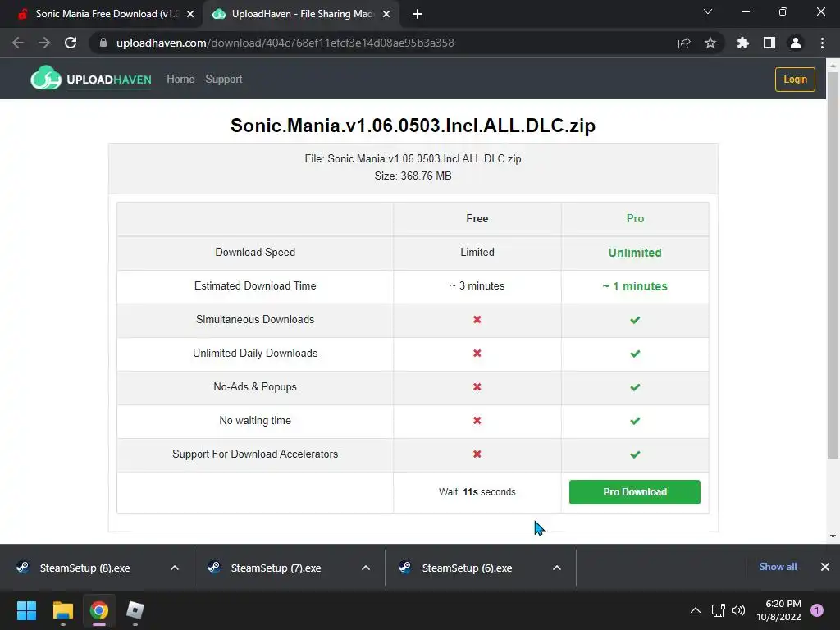The image size is (840, 630).
Task: Click the Free column header
Action: pos(477,218)
